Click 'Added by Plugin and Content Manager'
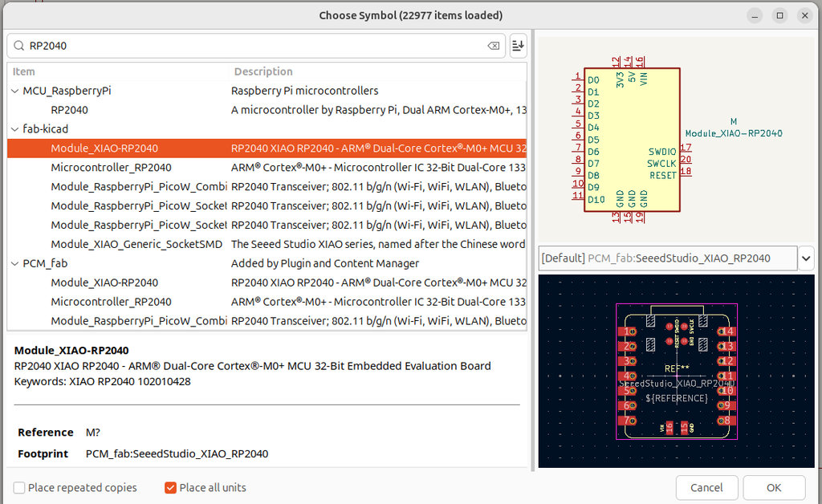 point(325,263)
